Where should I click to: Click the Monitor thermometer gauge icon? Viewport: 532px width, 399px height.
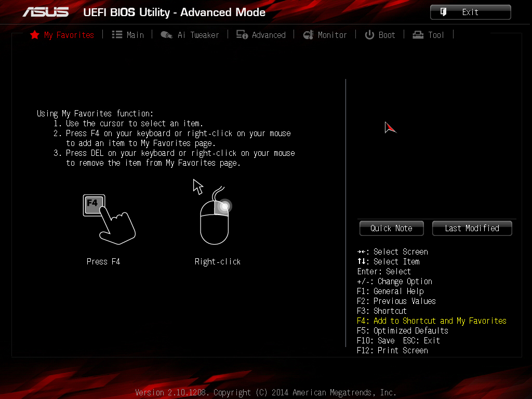click(308, 35)
